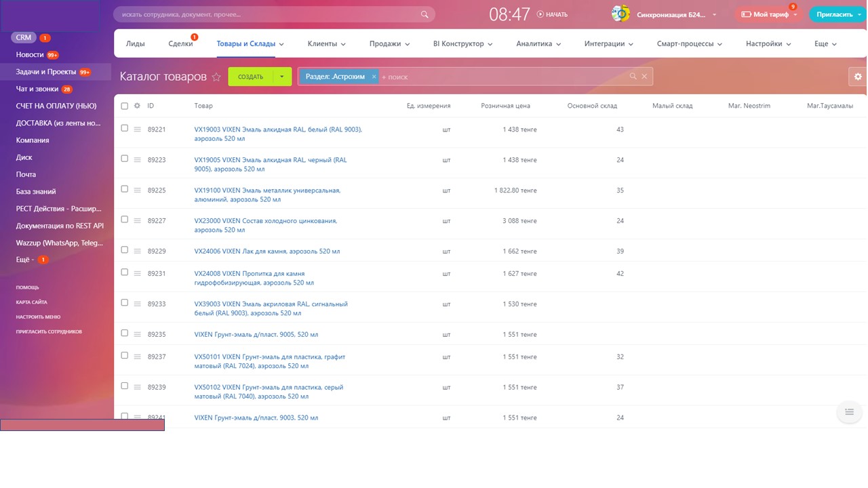The height and width of the screenshot is (488, 868).
Task: Click the Пригласить button
Action: [838, 14]
